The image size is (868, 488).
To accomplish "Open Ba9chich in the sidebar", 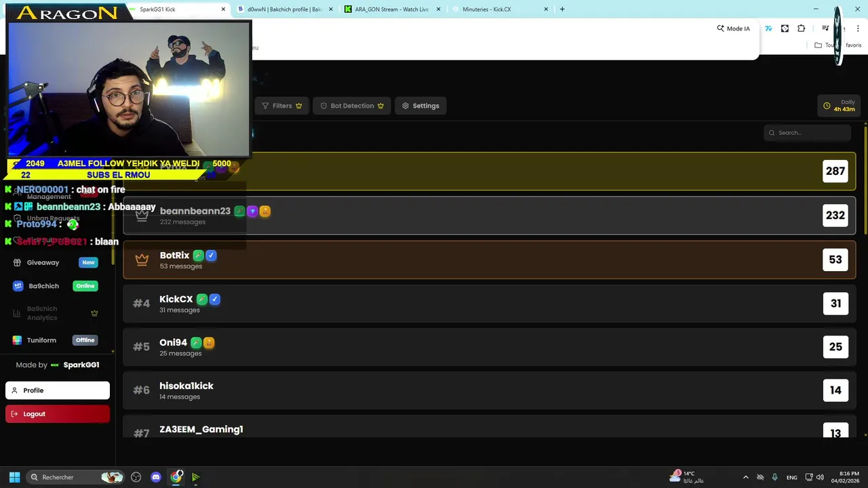I will point(43,286).
